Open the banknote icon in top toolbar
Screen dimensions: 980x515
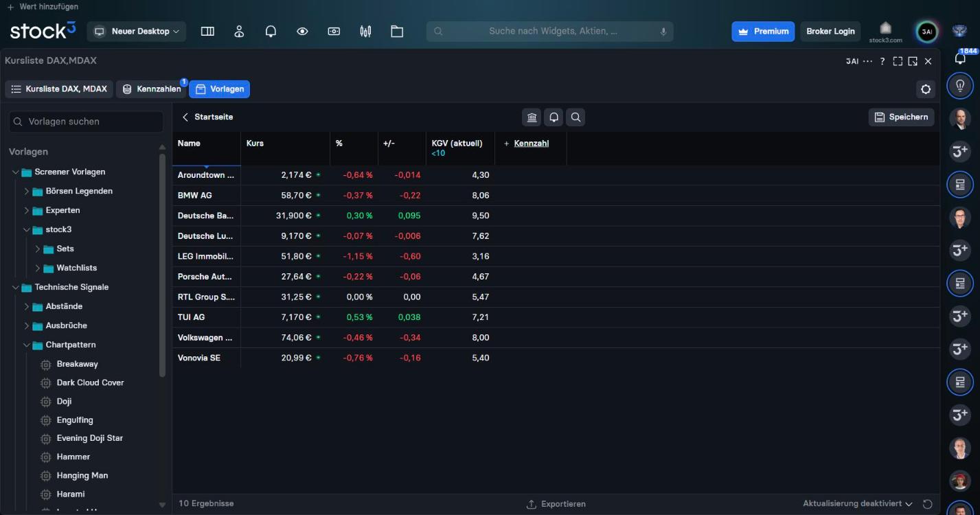pos(334,32)
